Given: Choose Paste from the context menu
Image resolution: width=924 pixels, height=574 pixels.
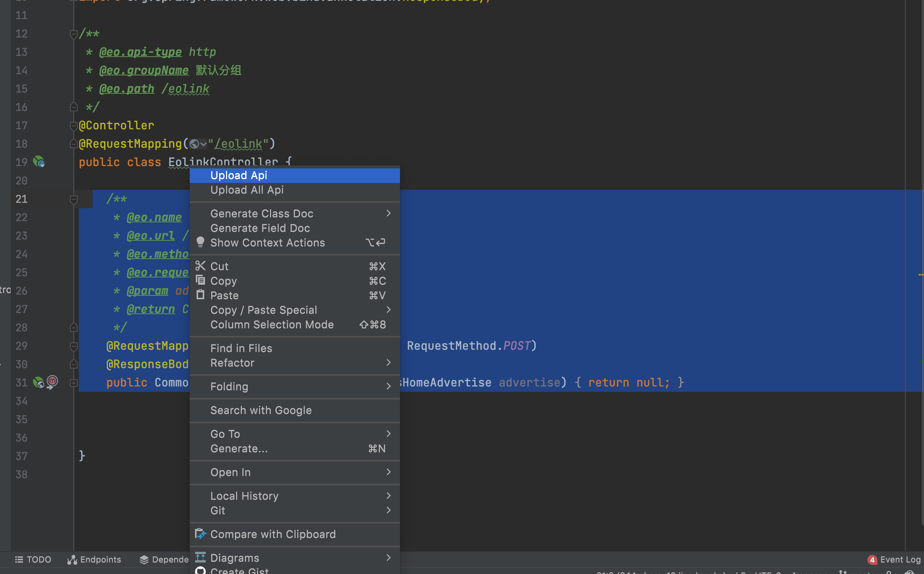Looking at the screenshot, I should pos(294,295).
